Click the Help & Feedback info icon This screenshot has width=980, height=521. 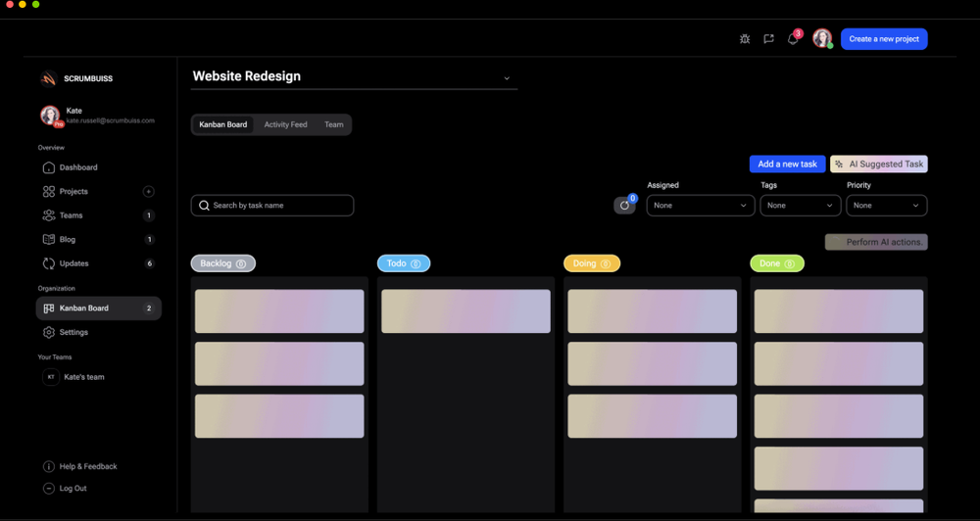(x=49, y=467)
